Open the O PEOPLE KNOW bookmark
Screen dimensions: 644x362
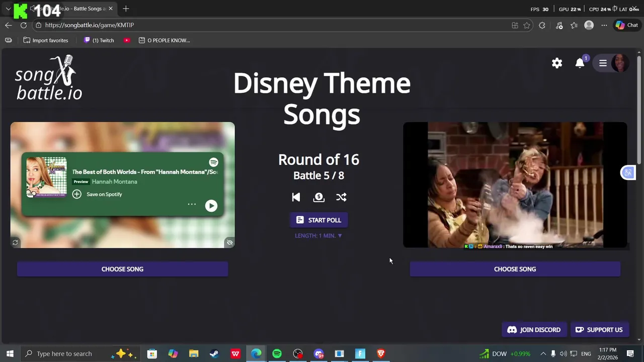164,40
